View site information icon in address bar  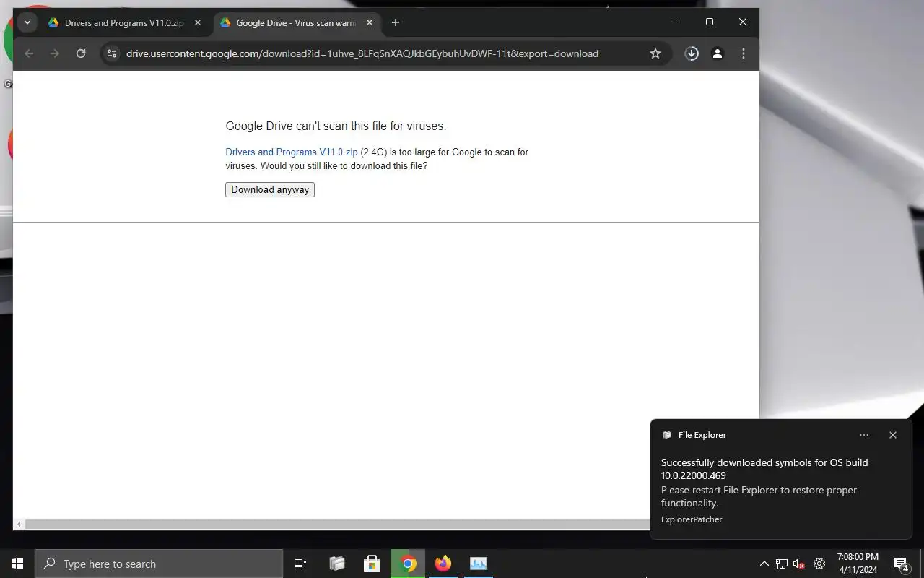click(x=111, y=53)
